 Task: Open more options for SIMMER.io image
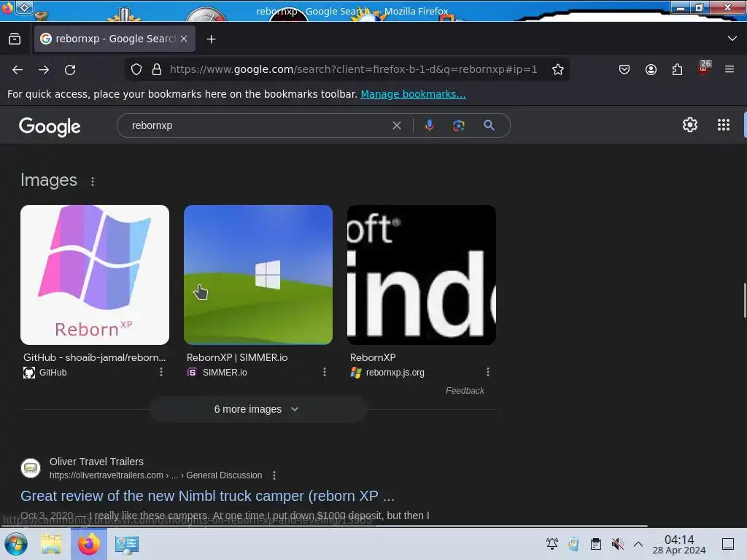[x=325, y=372]
